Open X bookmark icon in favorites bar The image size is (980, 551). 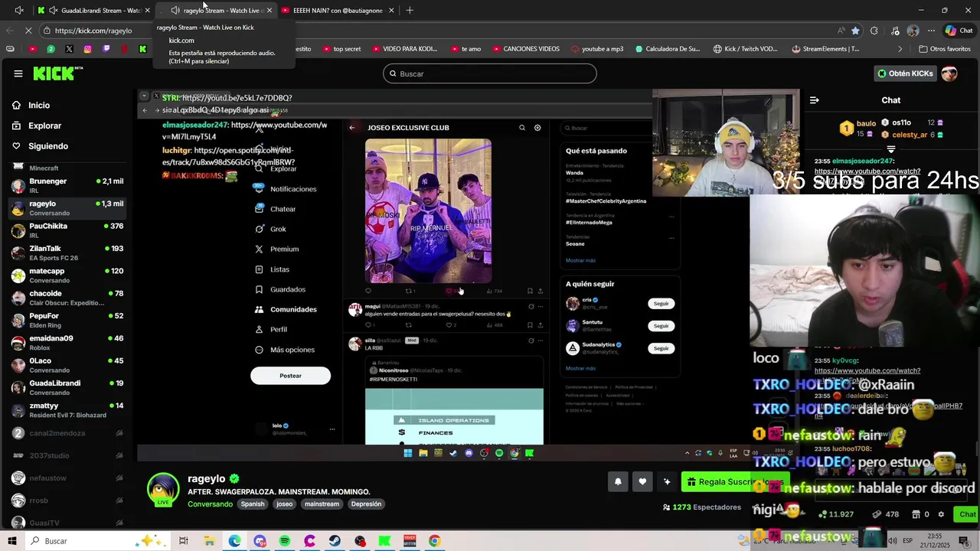(x=69, y=49)
